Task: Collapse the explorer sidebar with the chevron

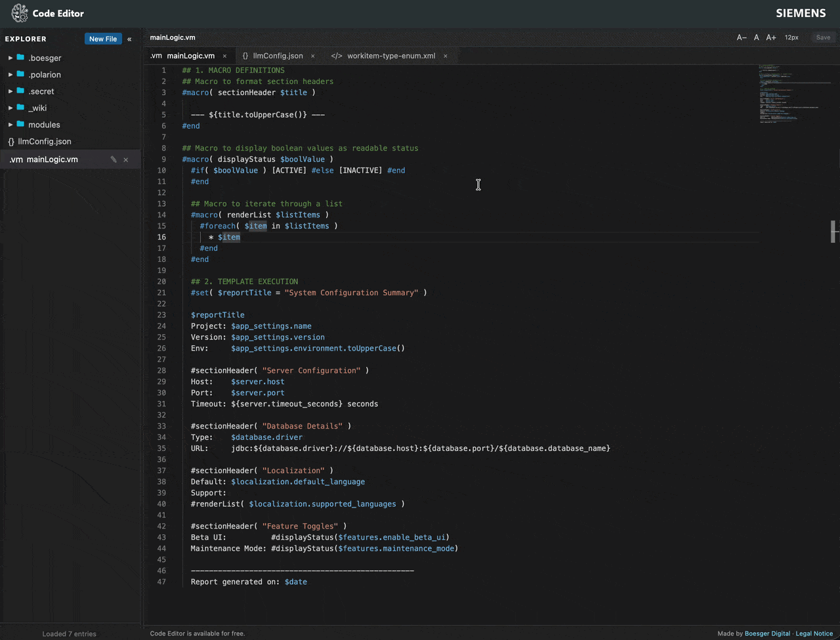Action: pyautogui.click(x=129, y=39)
